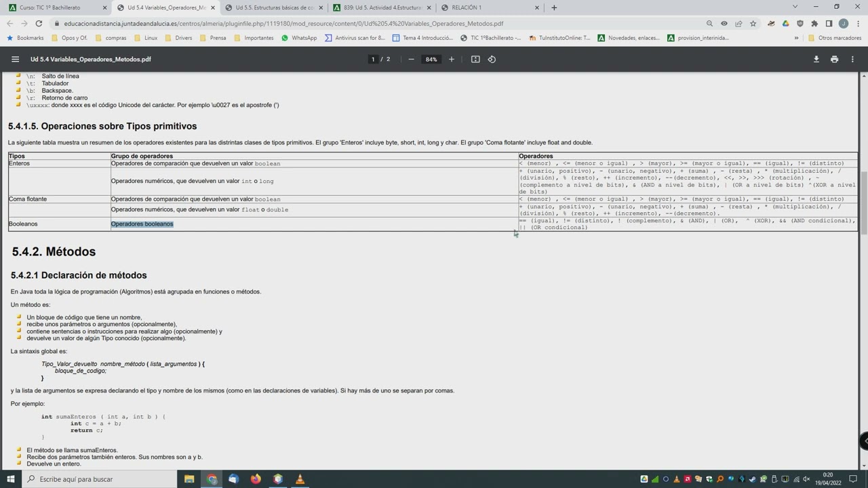Screen dimensions: 868x488
Task: Go forward in browser history
Action: click(24, 23)
